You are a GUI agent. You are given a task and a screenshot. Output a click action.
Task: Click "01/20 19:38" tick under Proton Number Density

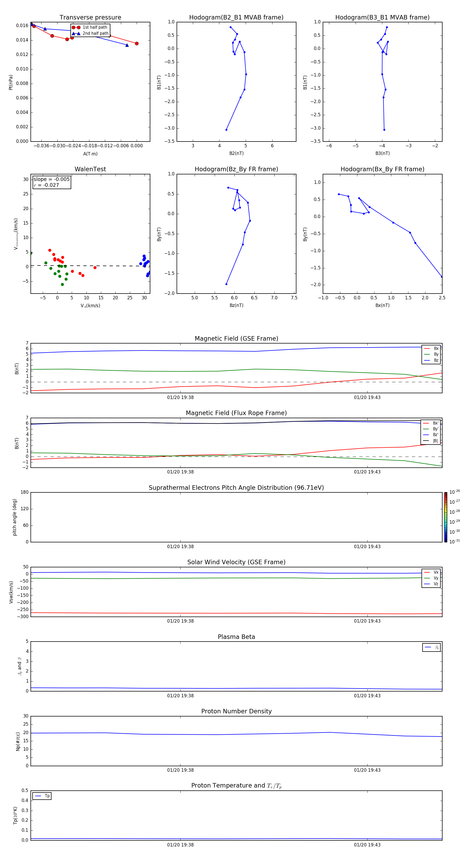click(x=181, y=770)
